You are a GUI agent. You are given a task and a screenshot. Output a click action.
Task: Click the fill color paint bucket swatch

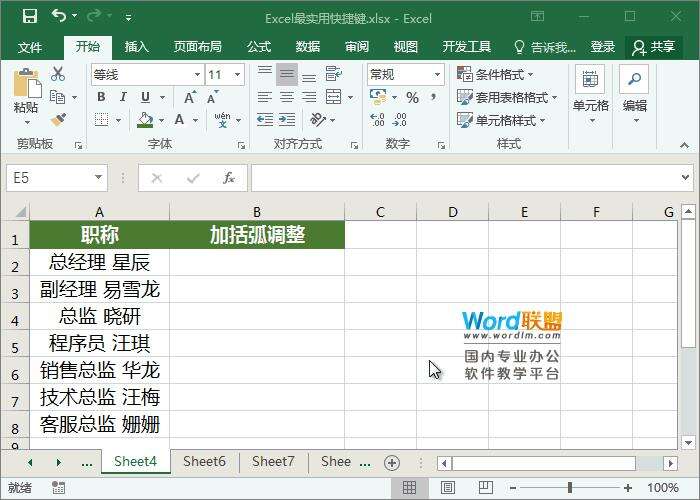[146, 120]
